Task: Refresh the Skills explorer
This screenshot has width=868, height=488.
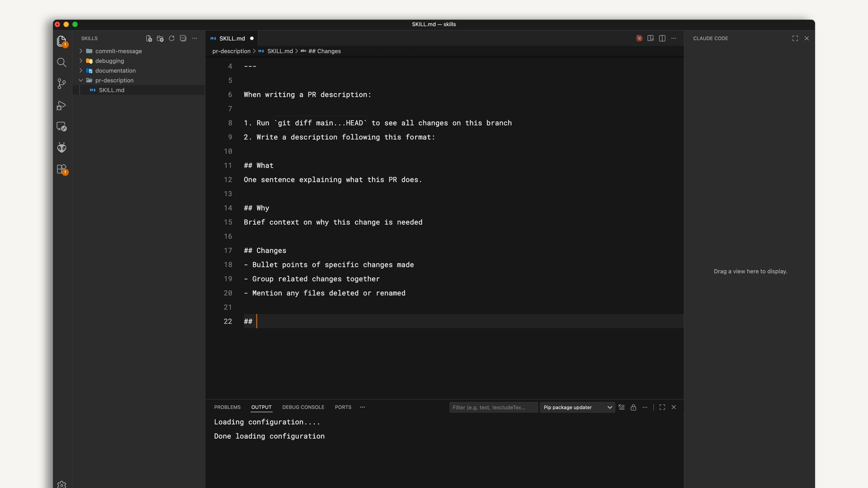Action: [171, 38]
